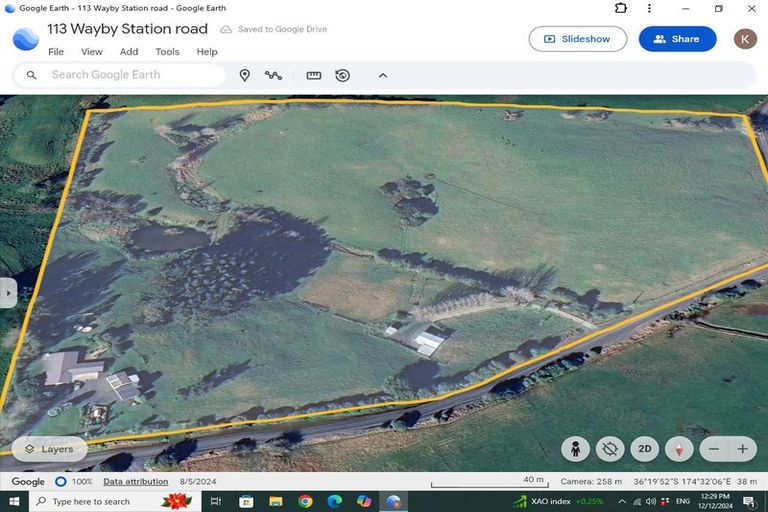Add a placemark with the pin icon

click(x=244, y=75)
